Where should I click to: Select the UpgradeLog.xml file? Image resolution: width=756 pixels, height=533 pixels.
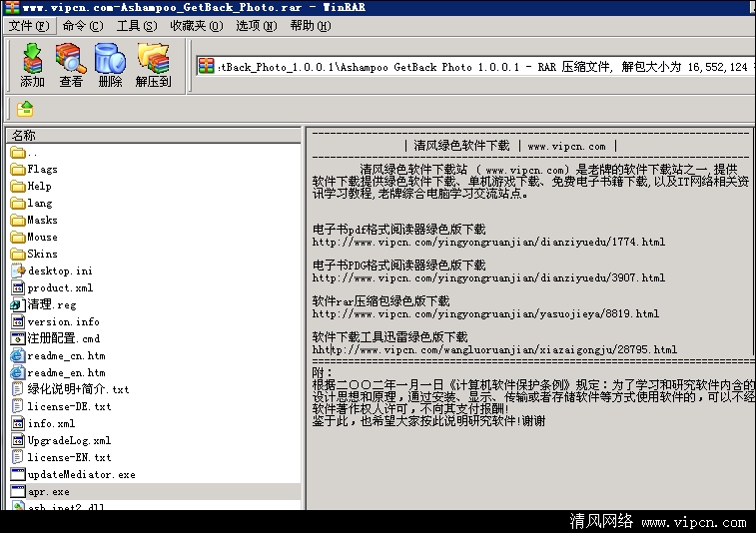tap(61, 440)
